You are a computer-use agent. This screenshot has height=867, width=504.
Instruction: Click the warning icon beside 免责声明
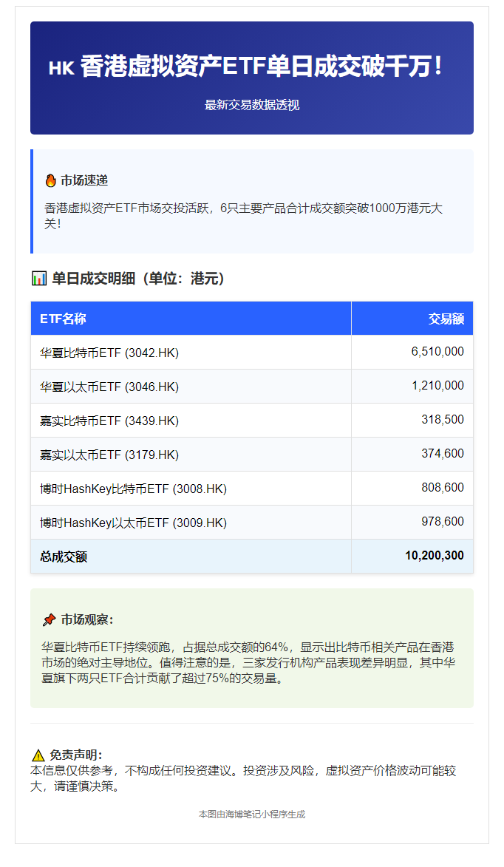pos(38,755)
